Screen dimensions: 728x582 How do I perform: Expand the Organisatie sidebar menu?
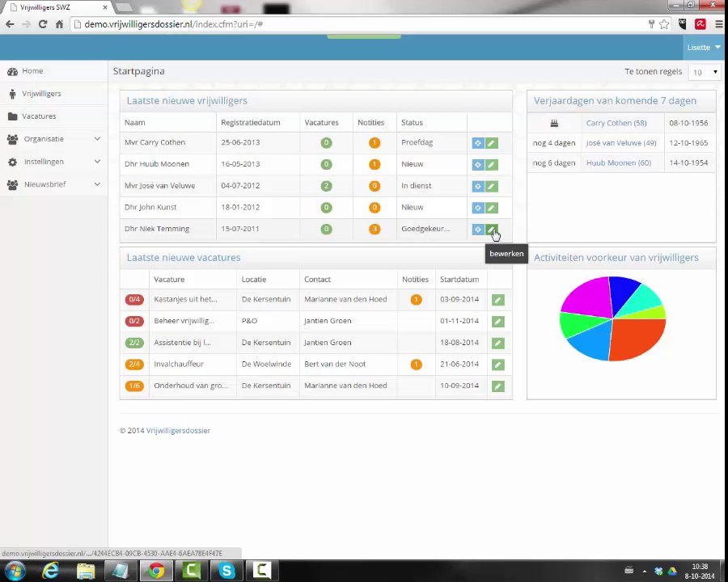click(53, 139)
